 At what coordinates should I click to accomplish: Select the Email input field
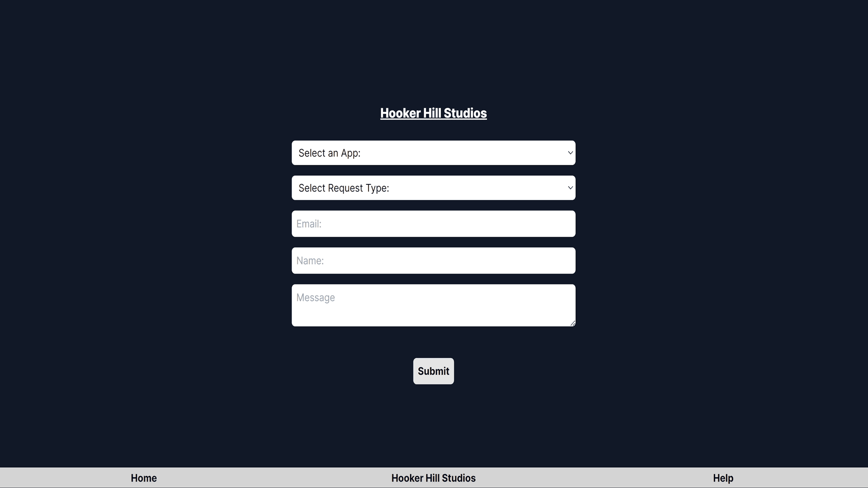point(434,224)
